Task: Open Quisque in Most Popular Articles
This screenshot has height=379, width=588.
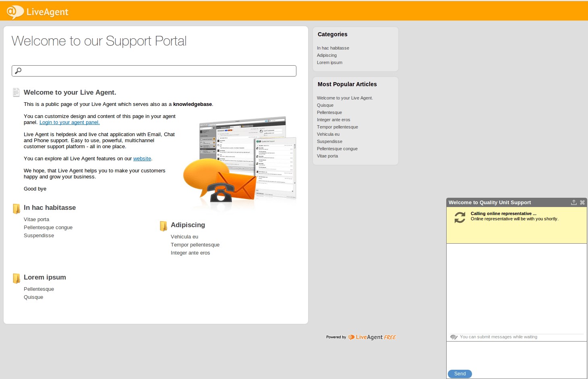Action: 325,105
